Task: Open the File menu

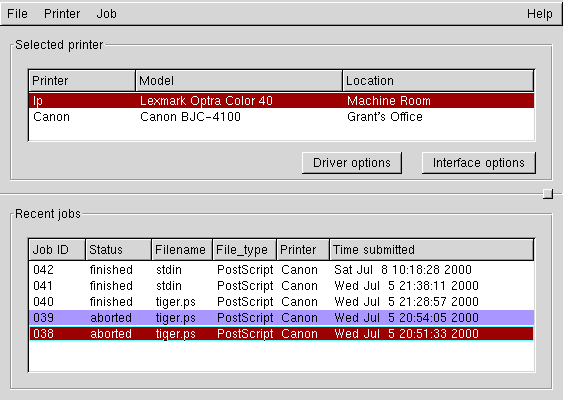Action: (x=17, y=14)
